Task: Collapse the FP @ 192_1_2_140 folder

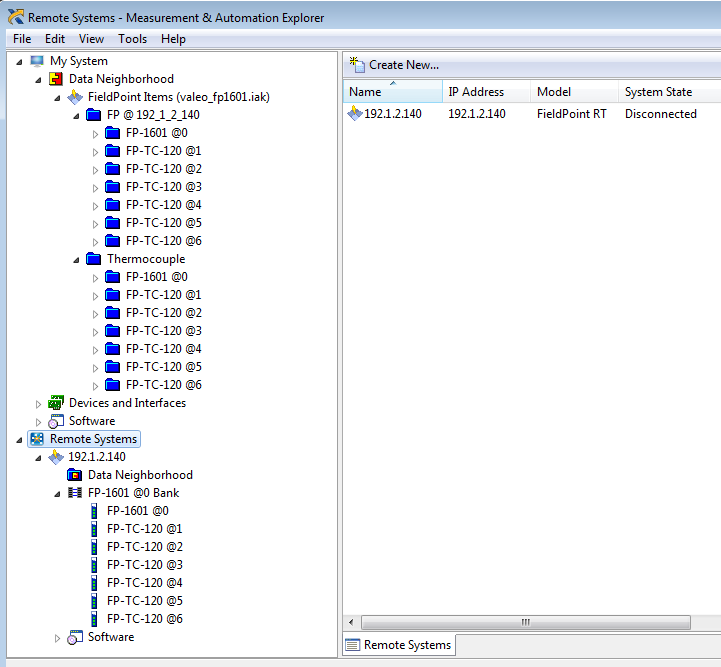Action: click(x=76, y=116)
